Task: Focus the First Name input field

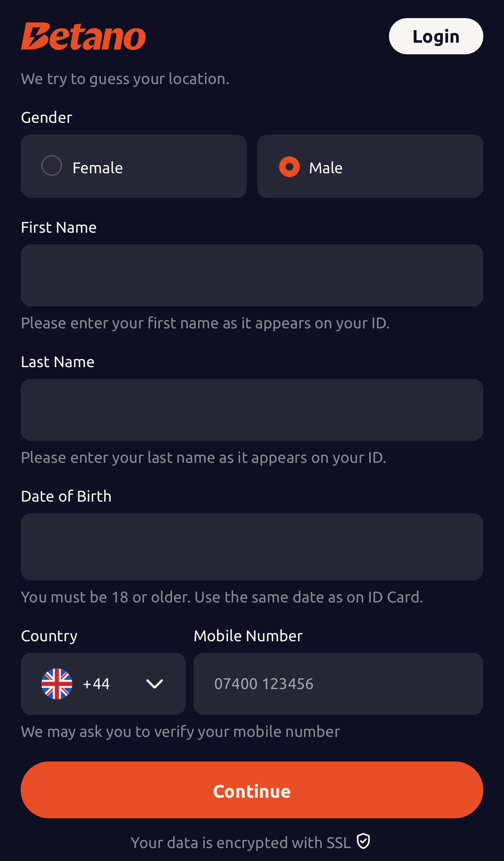Action: (252, 275)
